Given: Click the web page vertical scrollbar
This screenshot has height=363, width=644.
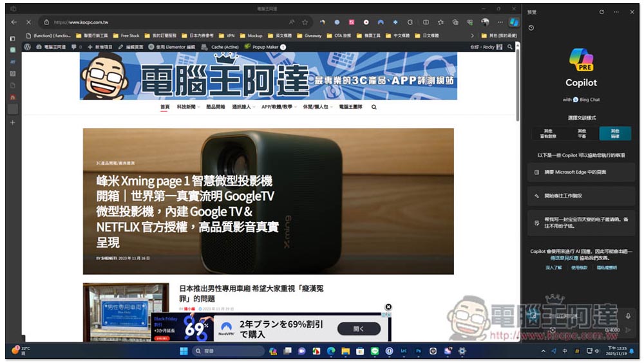Looking at the screenshot, I should 518,86.
